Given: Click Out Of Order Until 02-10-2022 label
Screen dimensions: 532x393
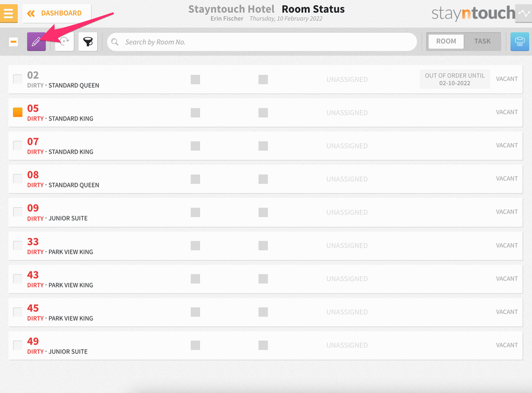Looking at the screenshot, I should pos(455,79).
